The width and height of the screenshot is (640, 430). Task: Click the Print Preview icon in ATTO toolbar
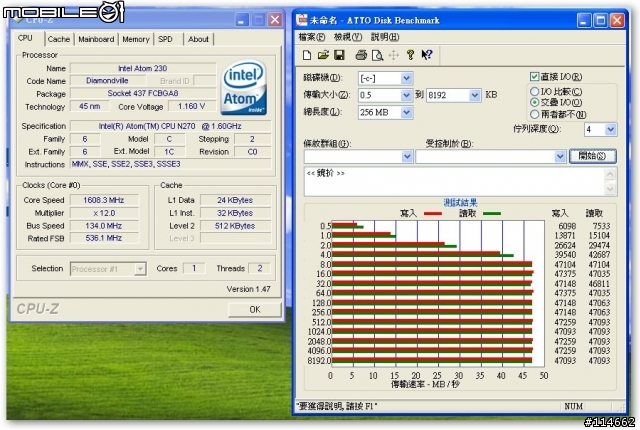(x=377, y=55)
